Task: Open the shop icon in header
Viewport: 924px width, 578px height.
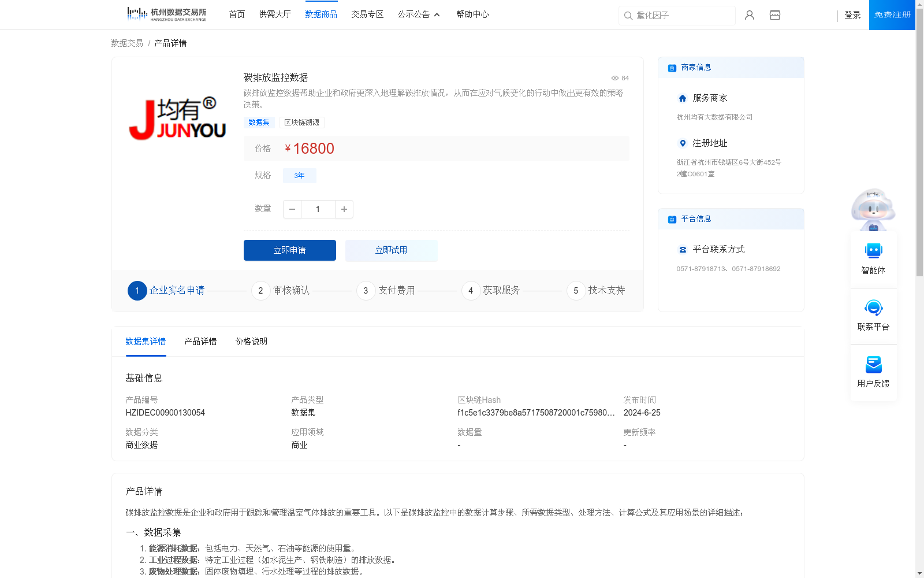Action: click(x=775, y=15)
